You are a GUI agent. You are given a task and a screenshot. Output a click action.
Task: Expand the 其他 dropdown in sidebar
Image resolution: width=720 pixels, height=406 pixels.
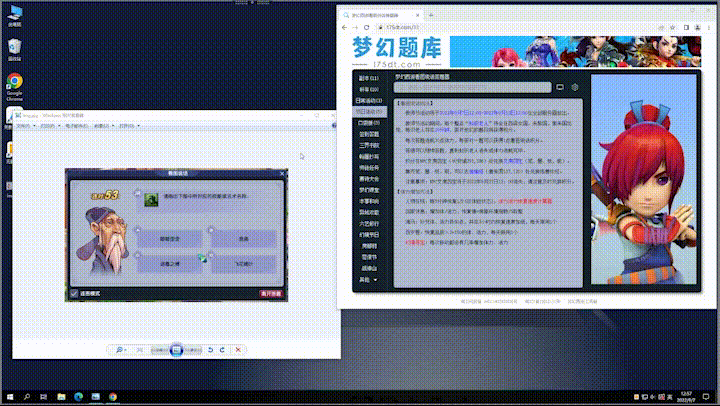[x=369, y=280]
